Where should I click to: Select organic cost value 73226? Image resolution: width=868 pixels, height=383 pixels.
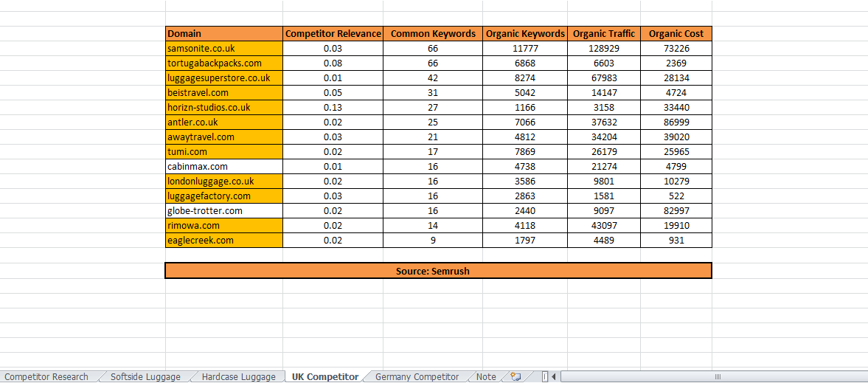[676, 48]
